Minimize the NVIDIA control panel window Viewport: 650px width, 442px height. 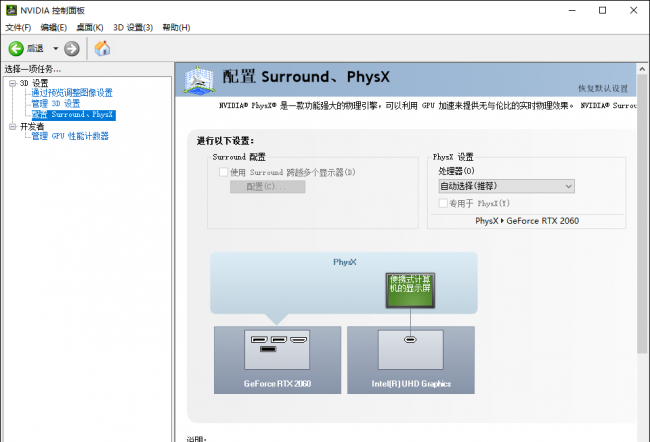572,10
